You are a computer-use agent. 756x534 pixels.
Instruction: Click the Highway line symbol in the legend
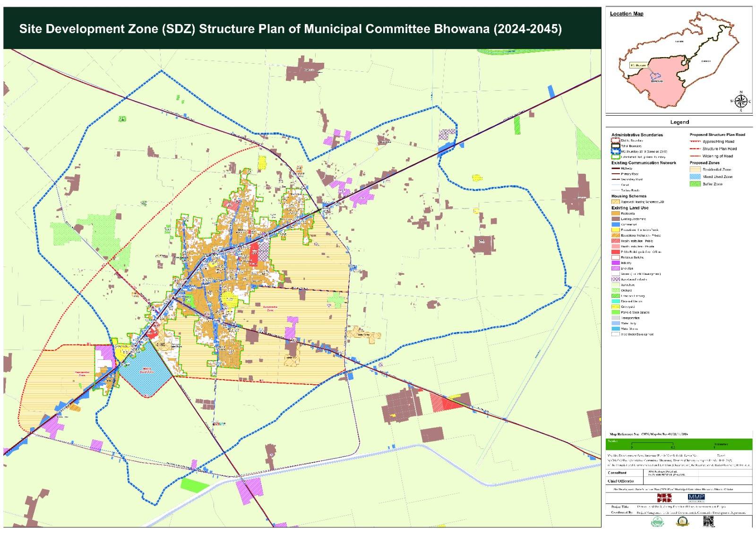615,169
